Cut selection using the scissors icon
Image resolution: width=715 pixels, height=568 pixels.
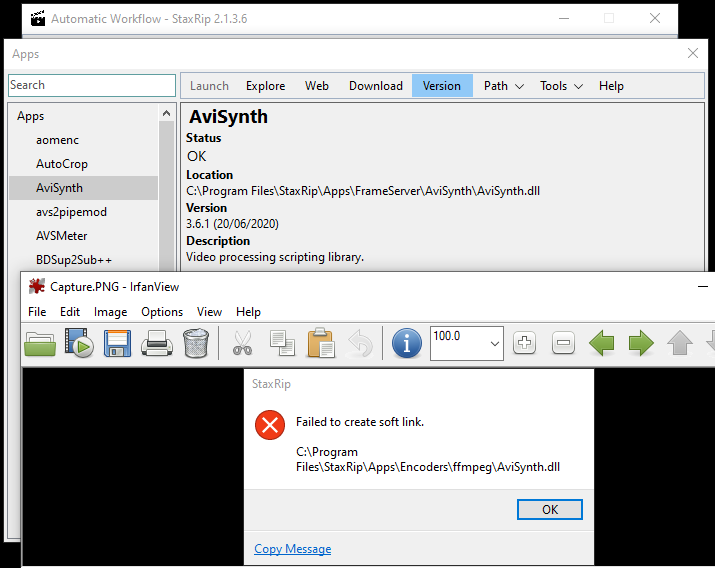pyautogui.click(x=242, y=343)
